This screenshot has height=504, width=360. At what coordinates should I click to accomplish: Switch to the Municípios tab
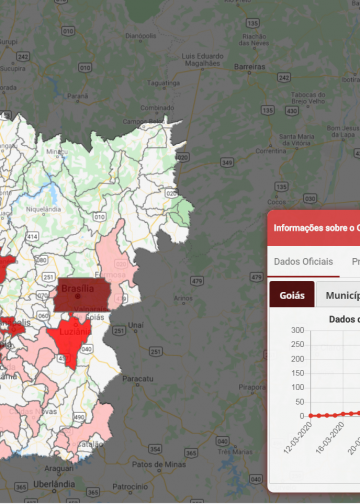pos(338,294)
